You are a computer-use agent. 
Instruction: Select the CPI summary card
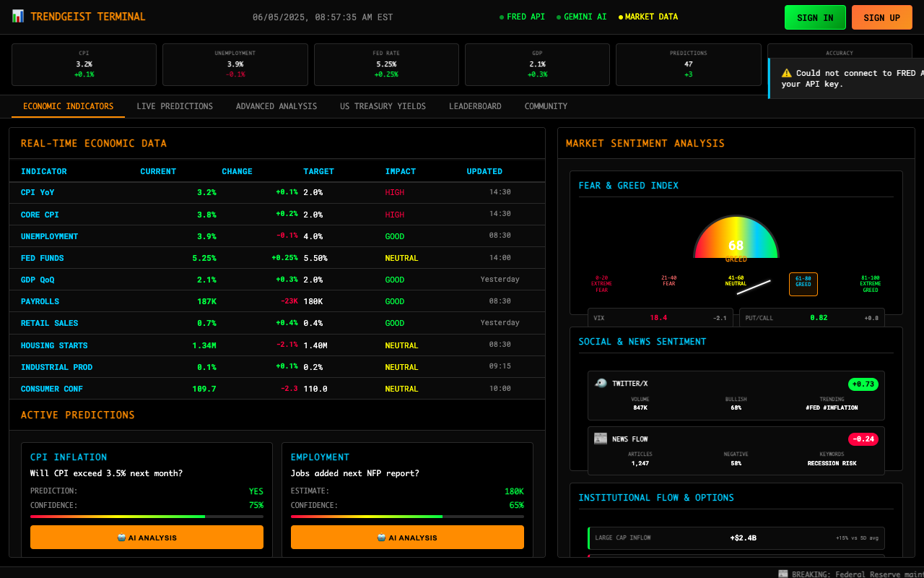coord(84,64)
